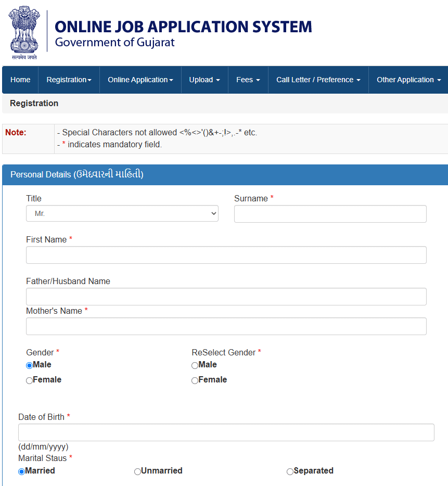Select the Separated marital status option
Screen dimensions: 448x486
(290, 471)
